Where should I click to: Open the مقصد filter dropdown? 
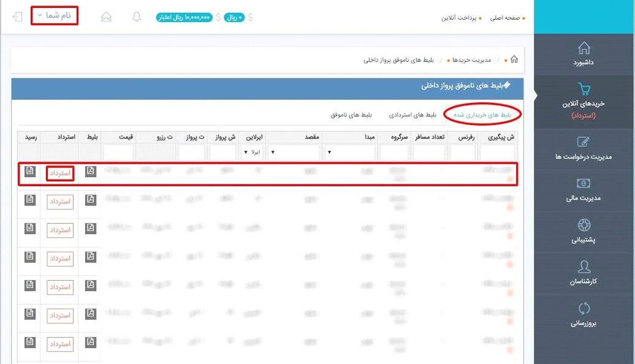(294, 152)
